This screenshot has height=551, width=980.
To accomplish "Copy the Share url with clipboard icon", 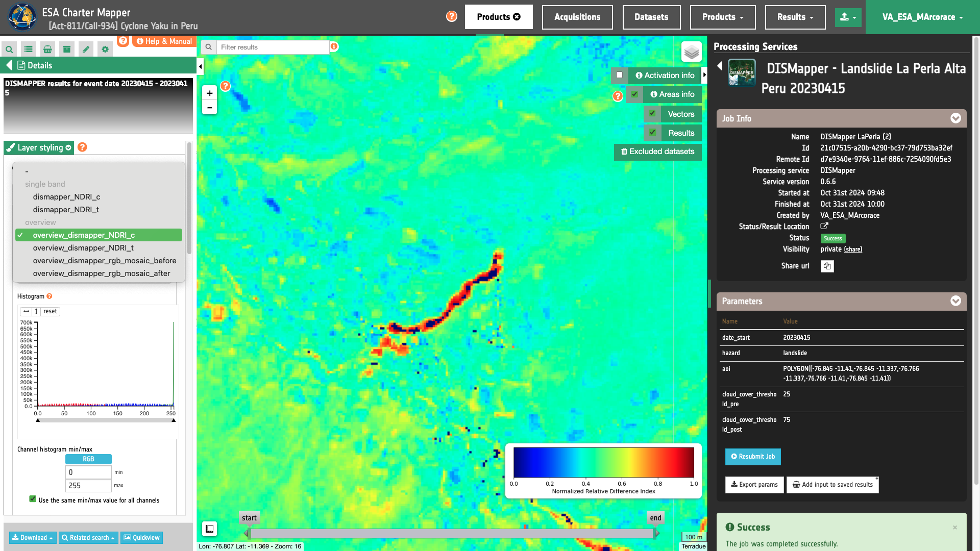I will pos(827,266).
